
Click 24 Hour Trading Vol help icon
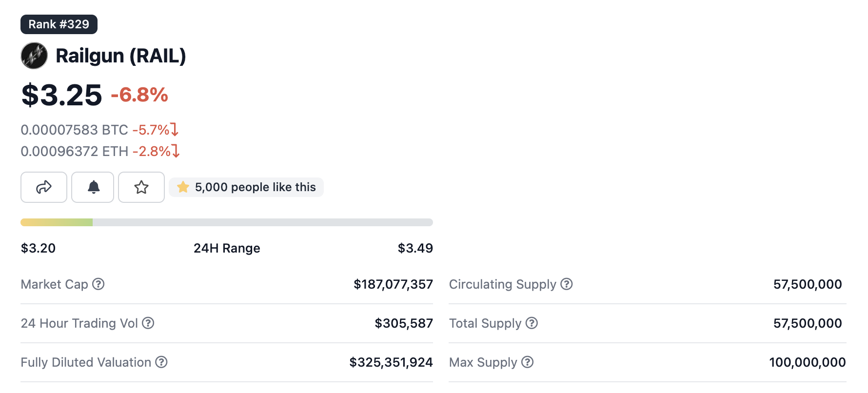[x=148, y=323]
